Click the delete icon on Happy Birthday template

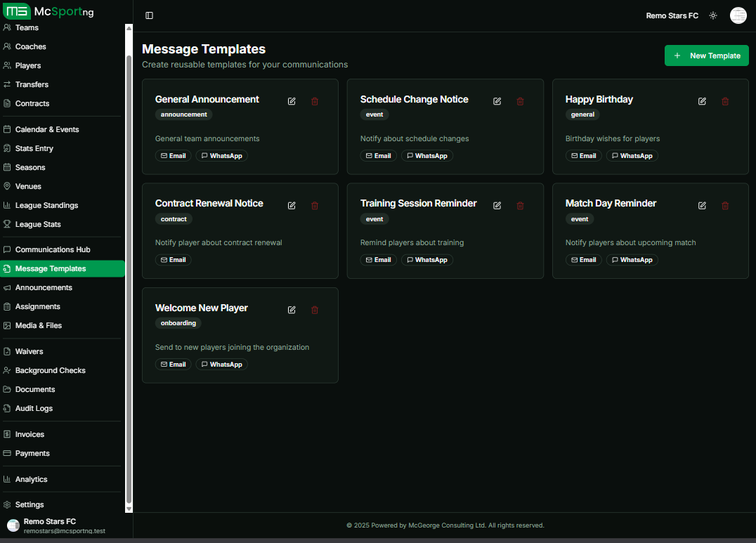(x=725, y=101)
